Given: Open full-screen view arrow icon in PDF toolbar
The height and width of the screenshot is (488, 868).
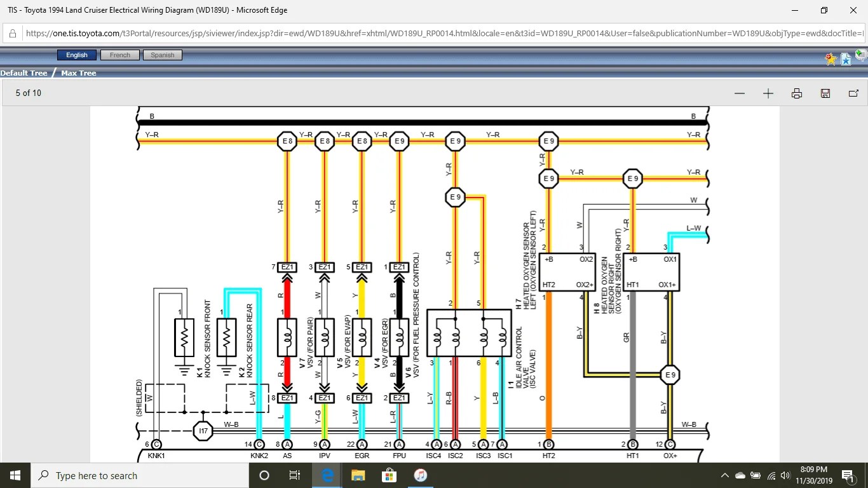Looking at the screenshot, I should point(853,93).
